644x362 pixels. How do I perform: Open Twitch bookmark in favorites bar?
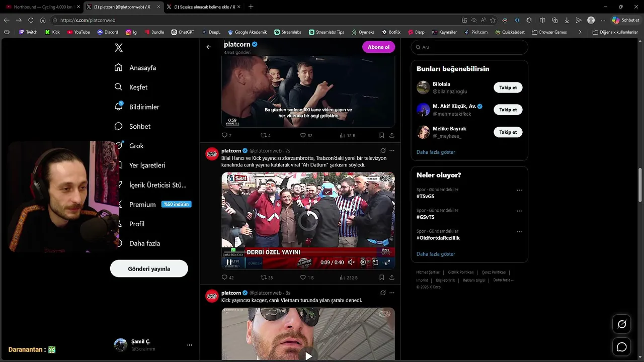pos(28,32)
